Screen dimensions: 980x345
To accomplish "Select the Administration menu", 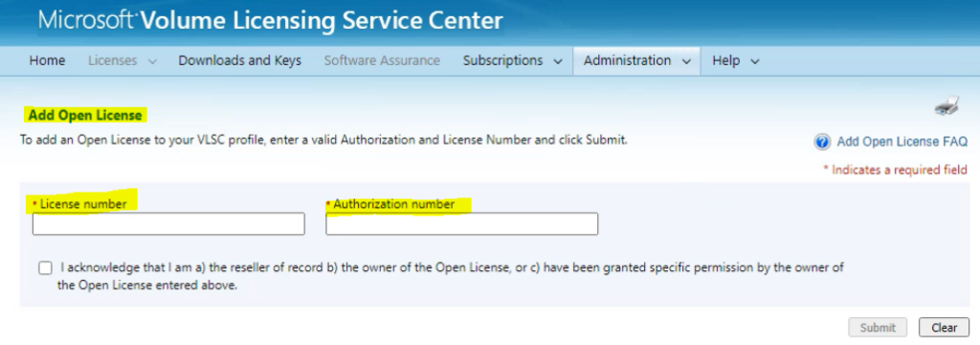I will pyautogui.click(x=627, y=60).
